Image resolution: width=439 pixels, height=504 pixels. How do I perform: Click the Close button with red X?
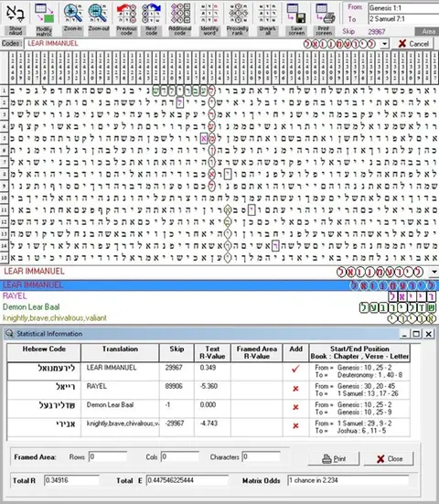(389, 458)
